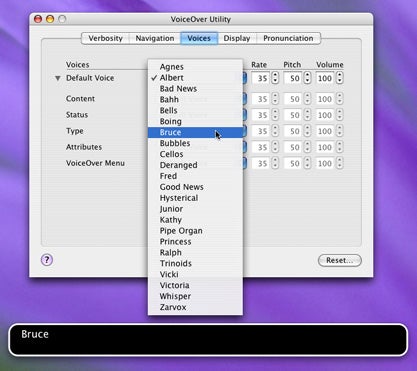Click the Content row Rate stepper
This screenshot has height=371, width=417.
(275, 99)
